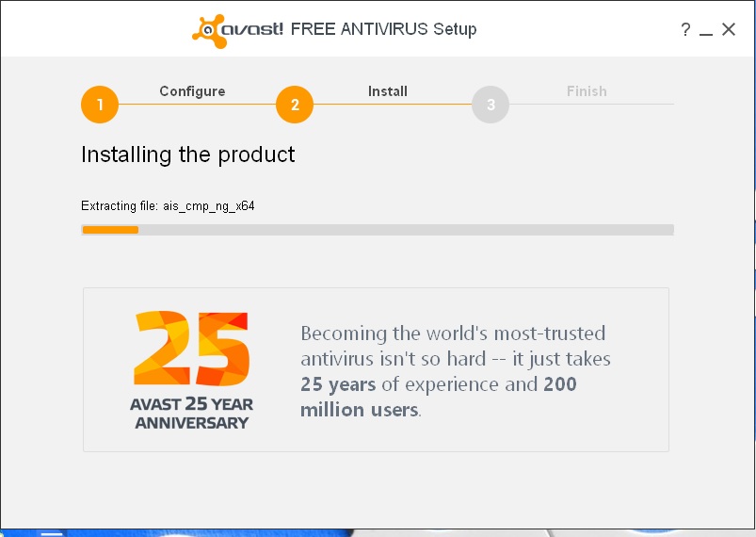Image resolution: width=756 pixels, height=537 pixels.
Task: Click the most-trusted antivirus promo text
Action: pos(456,371)
